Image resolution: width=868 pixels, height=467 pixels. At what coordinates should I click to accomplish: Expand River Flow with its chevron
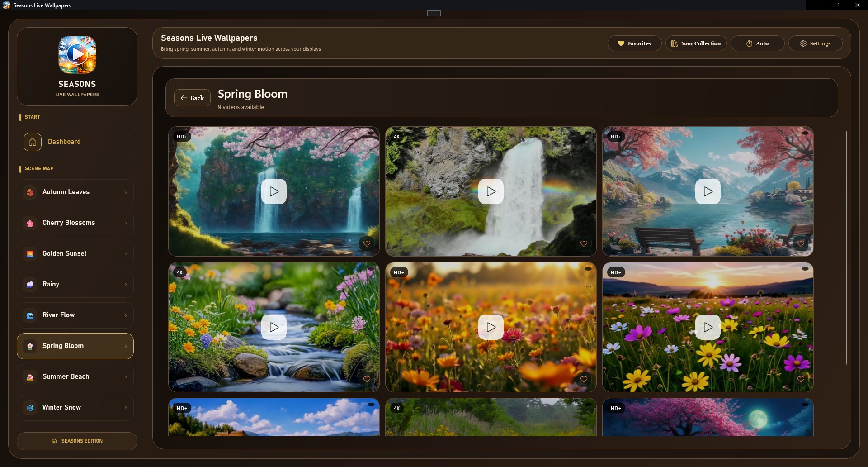[x=126, y=315]
